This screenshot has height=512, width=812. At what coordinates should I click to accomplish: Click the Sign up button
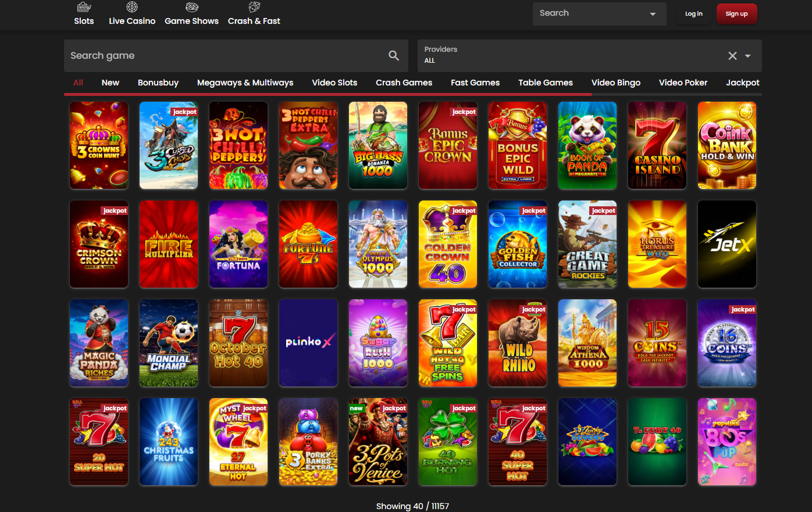736,14
